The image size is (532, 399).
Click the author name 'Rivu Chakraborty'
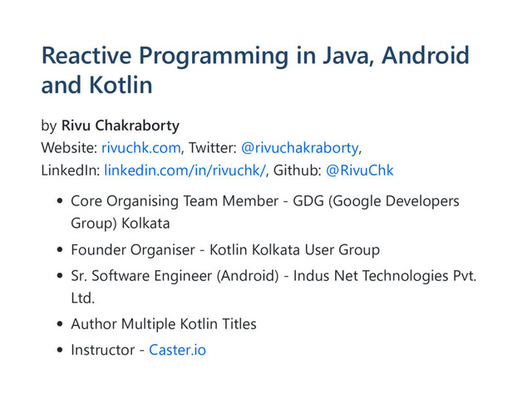(121, 126)
